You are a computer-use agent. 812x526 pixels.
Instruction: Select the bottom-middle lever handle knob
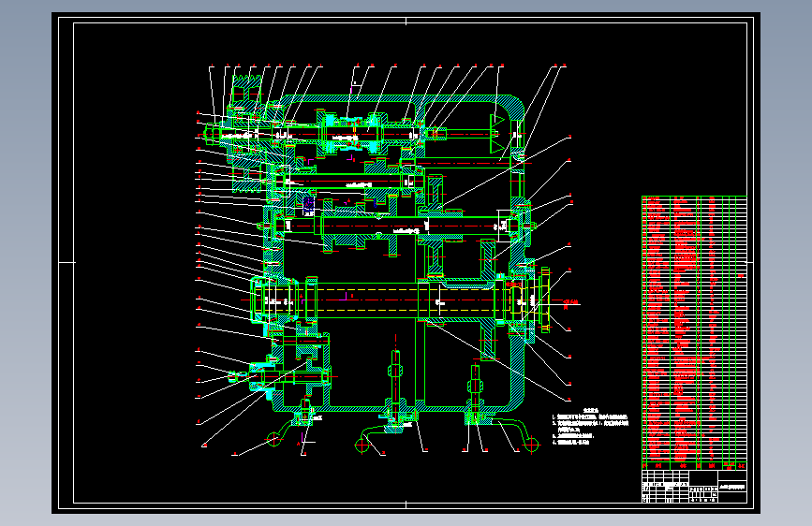[x=362, y=445]
